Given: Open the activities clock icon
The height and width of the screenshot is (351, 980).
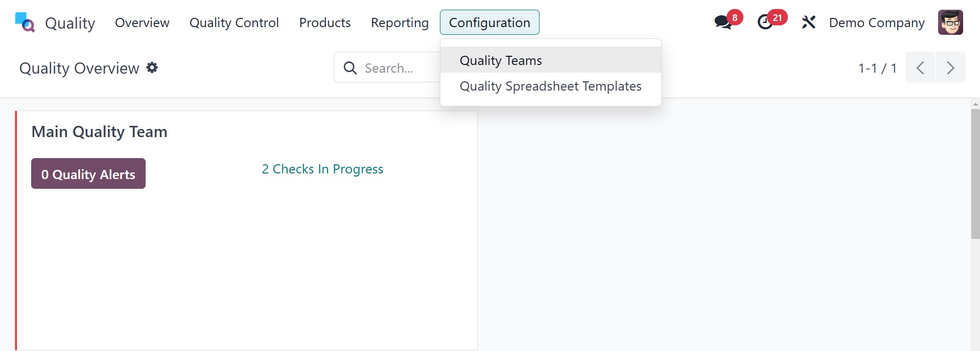Looking at the screenshot, I should tap(765, 23).
